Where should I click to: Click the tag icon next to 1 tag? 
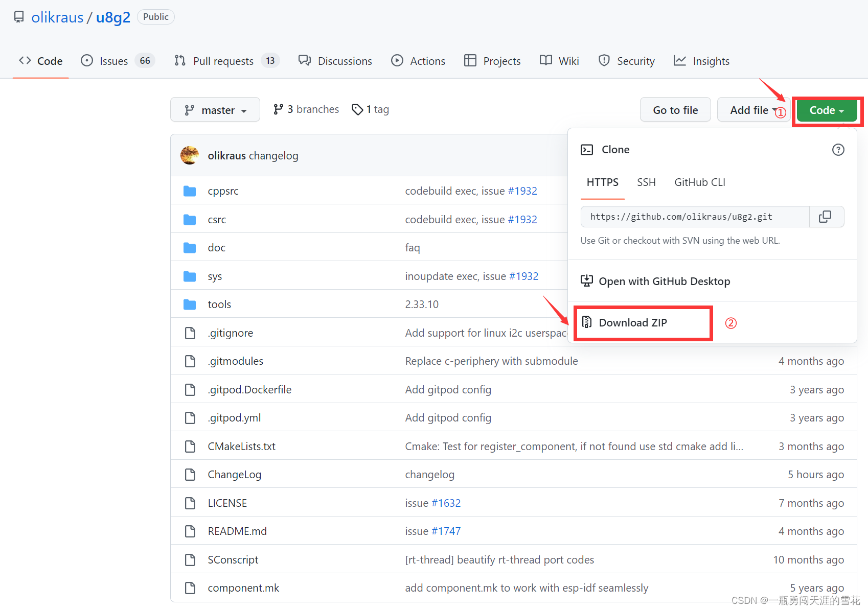(x=357, y=109)
